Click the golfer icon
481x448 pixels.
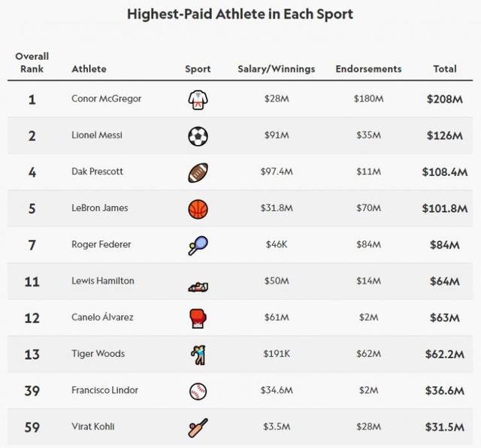(x=198, y=354)
